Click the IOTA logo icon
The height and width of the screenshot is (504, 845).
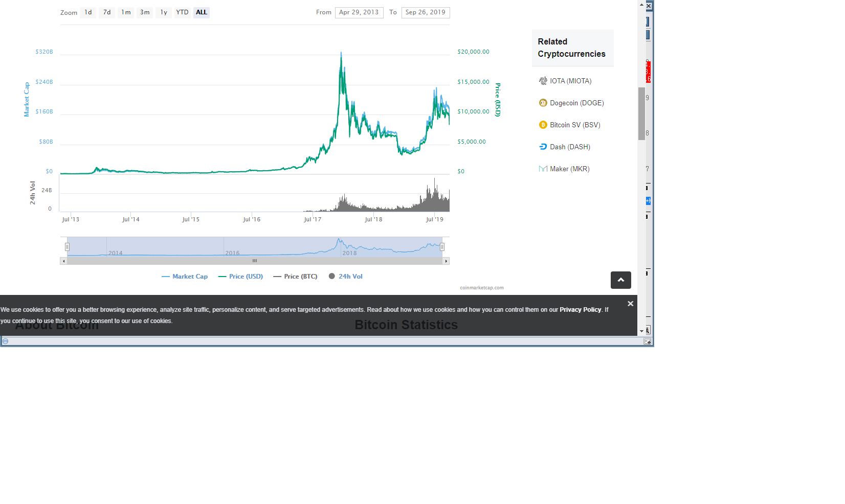[543, 81]
